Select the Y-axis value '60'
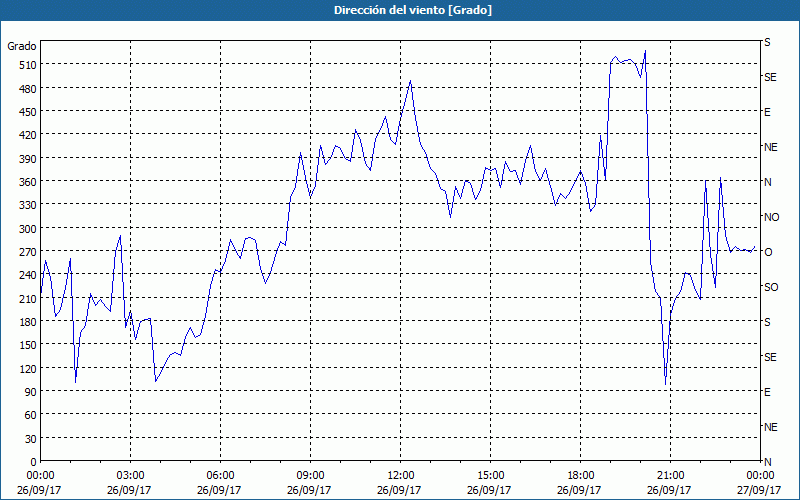Screen dimensions: 800x500 [x=31, y=415]
